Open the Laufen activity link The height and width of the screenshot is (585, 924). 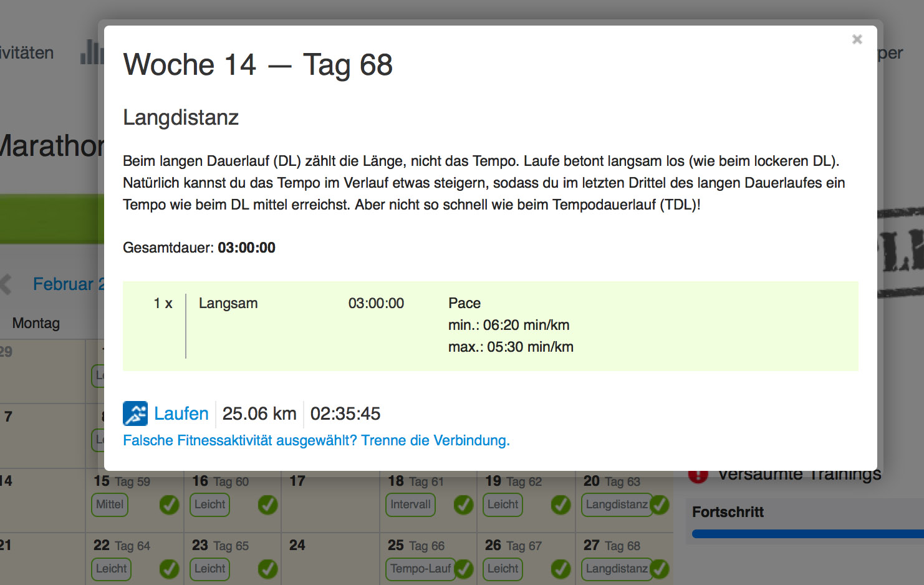point(181,413)
